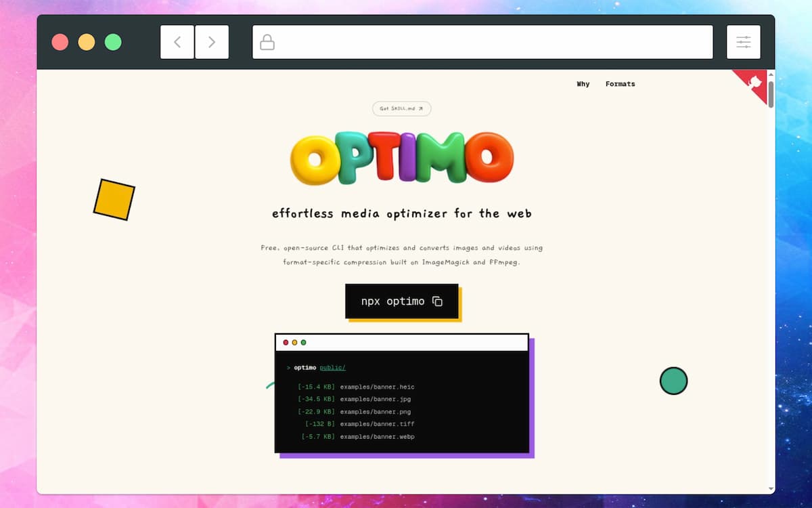812x508 pixels.
Task: Click examples/banner.png in terminal output
Action: [x=376, y=412]
